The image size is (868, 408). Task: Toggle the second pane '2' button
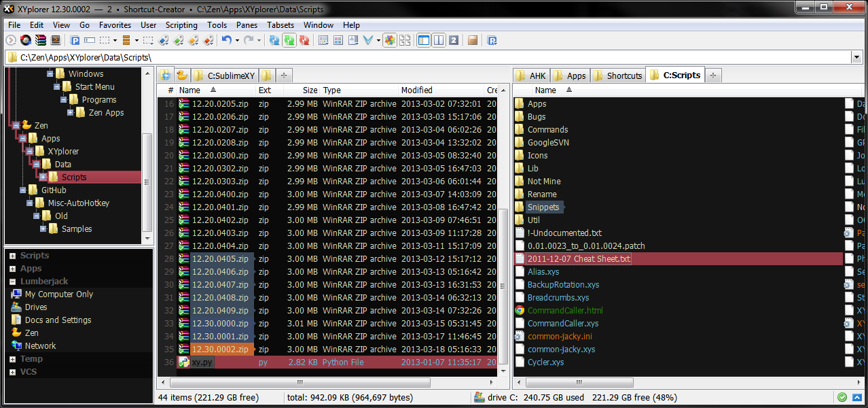[x=454, y=41]
